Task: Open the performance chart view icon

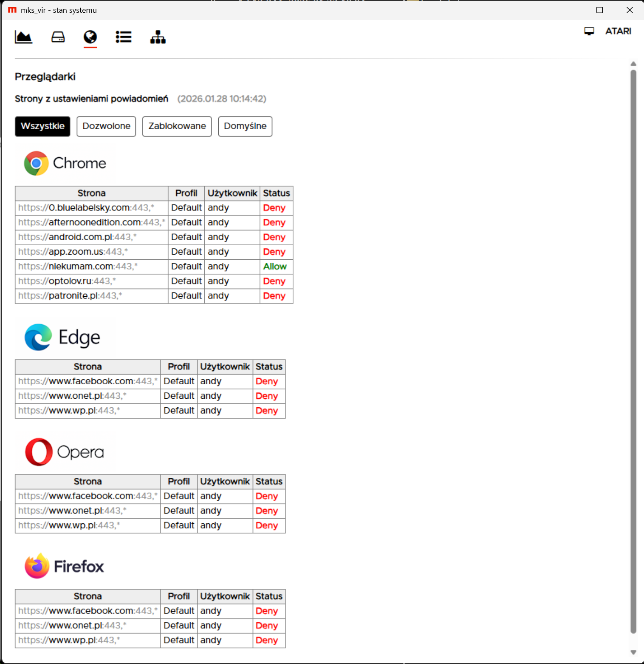Action: 23,37
